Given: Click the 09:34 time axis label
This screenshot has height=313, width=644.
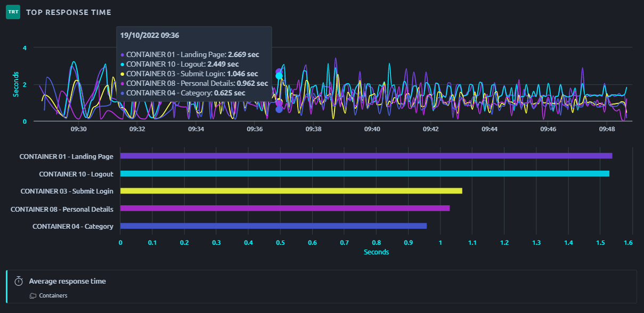Looking at the screenshot, I should (x=196, y=129).
